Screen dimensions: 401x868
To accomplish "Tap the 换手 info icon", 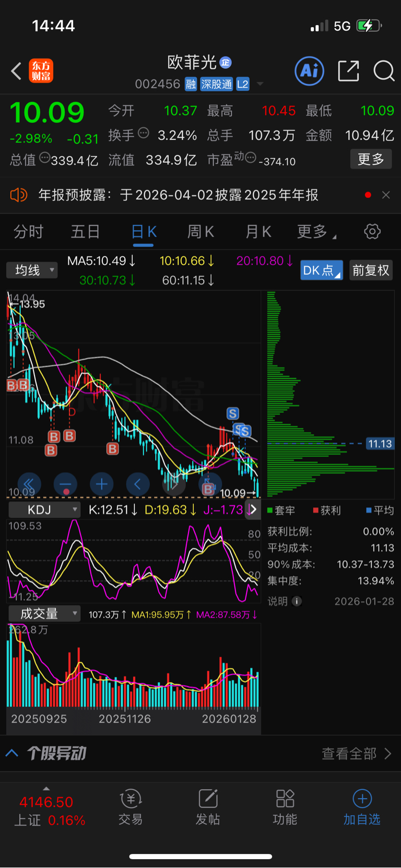I will click(x=143, y=133).
